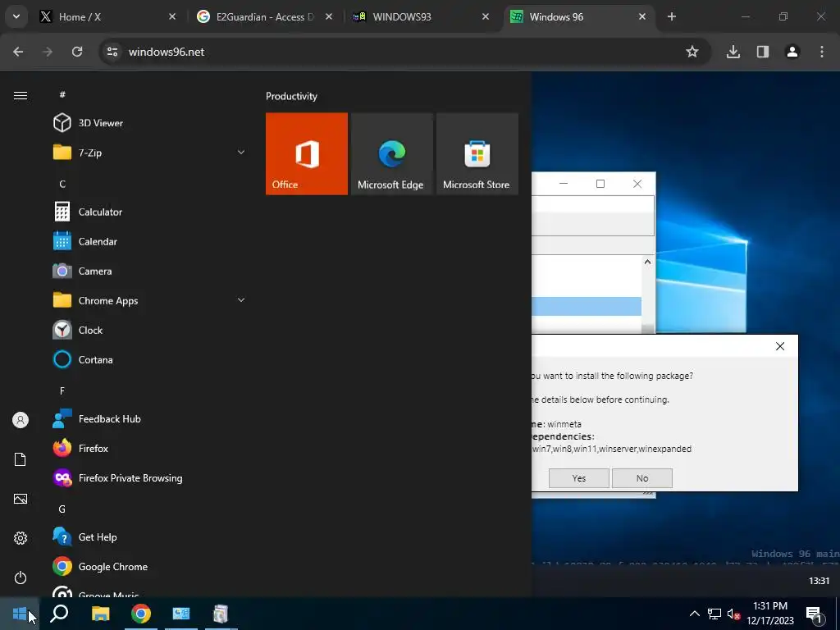The width and height of the screenshot is (840, 630).
Task: Jump to letter F in app list
Action: click(x=62, y=391)
